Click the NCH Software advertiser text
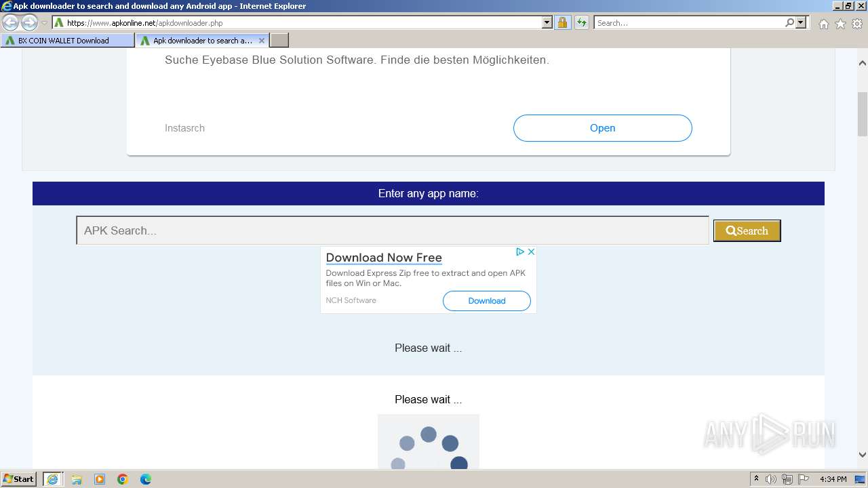 click(351, 300)
